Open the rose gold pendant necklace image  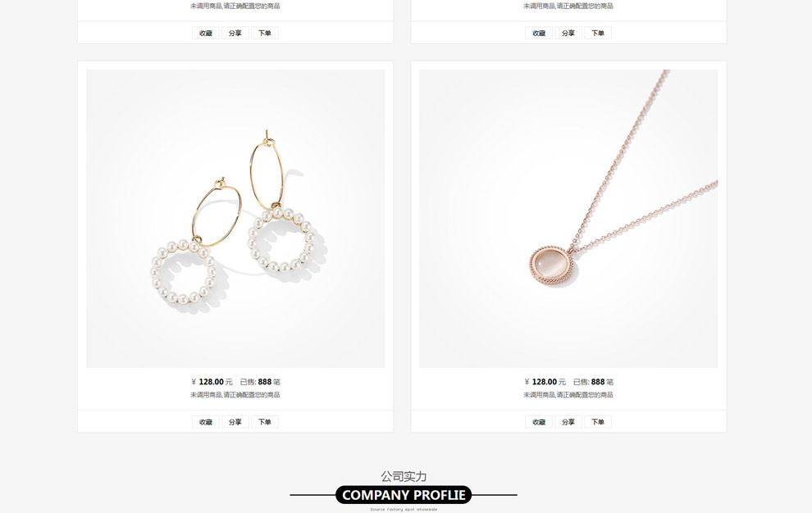pyautogui.click(x=568, y=219)
